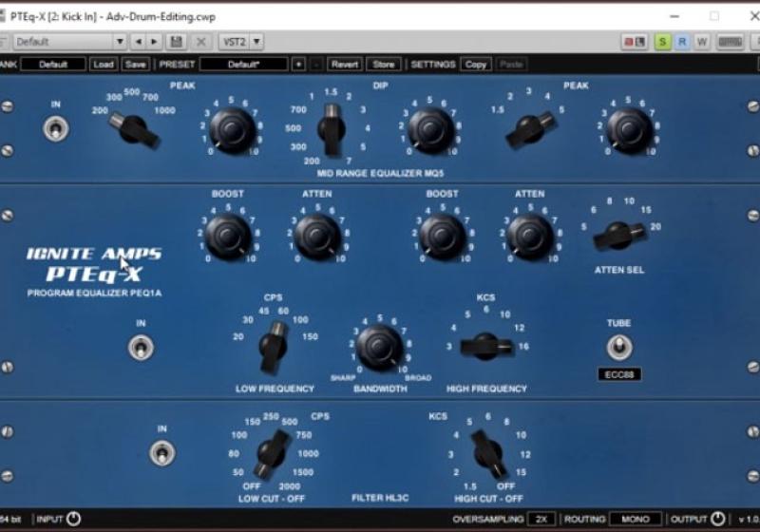Click the plus button next to preset name
This screenshot has height=532, width=760.
pyautogui.click(x=298, y=65)
